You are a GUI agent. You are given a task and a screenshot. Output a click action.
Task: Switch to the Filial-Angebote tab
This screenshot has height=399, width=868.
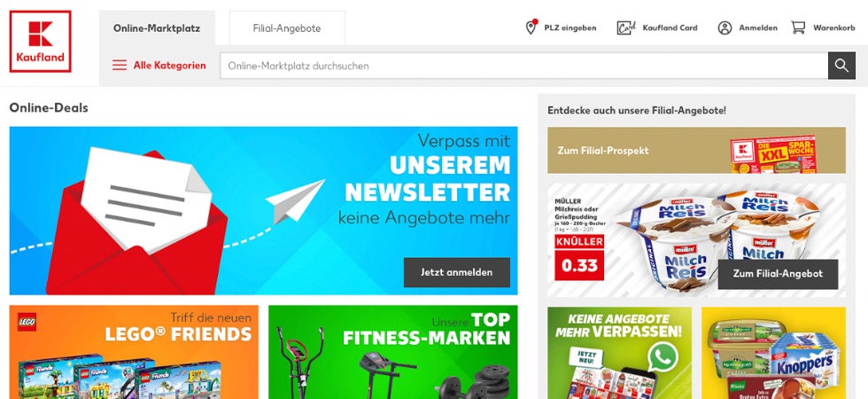(287, 28)
